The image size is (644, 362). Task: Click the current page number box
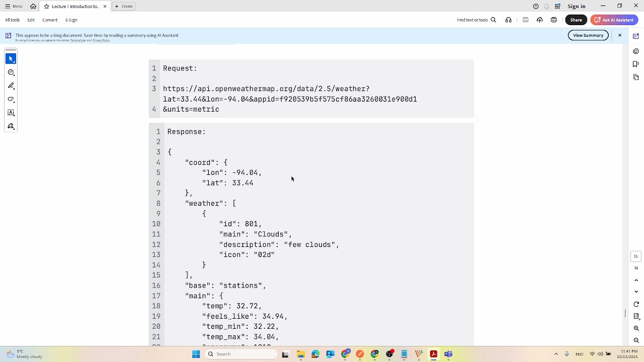(x=635, y=256)
